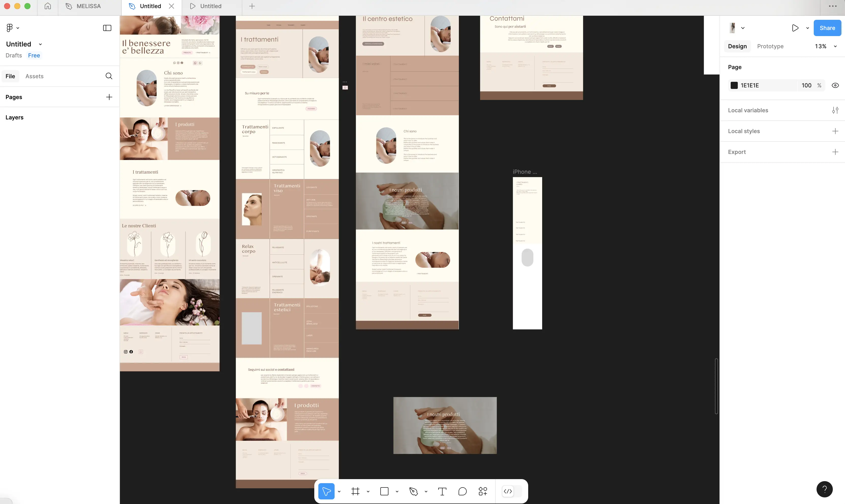
Task: Click the 1E1E1E page color swatch
Action: [734, 85]
